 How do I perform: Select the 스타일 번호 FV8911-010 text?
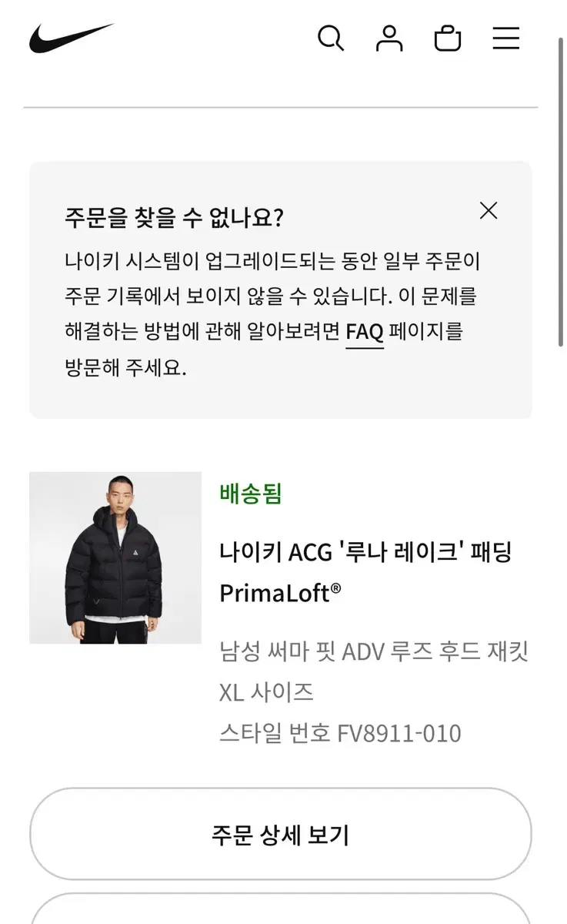340,733
